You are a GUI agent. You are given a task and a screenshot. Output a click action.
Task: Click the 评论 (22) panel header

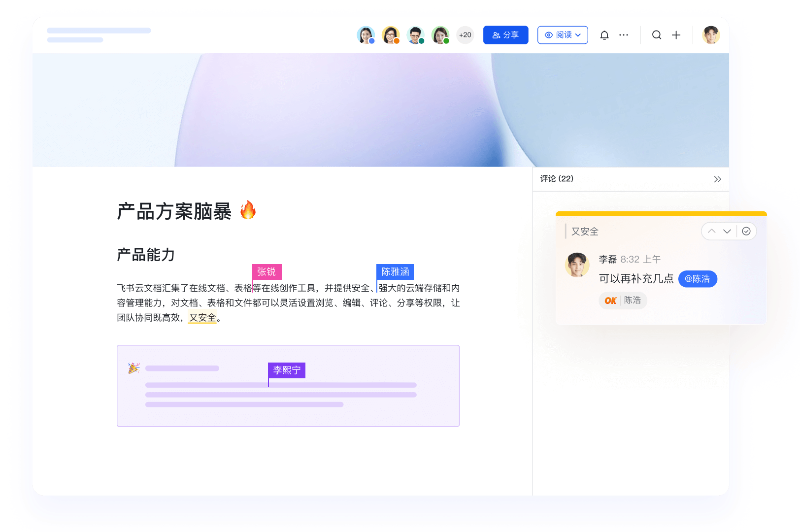[556, 179]
